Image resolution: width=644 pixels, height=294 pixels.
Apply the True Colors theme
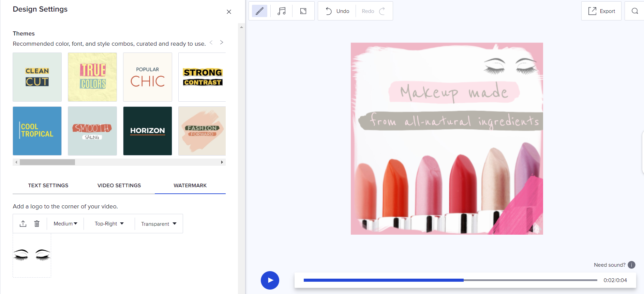point(92,77)
